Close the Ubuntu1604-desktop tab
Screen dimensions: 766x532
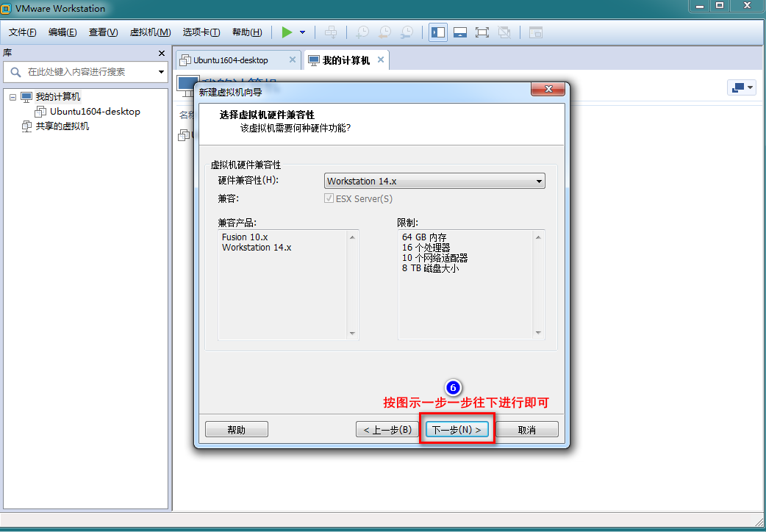coord(292,60)
